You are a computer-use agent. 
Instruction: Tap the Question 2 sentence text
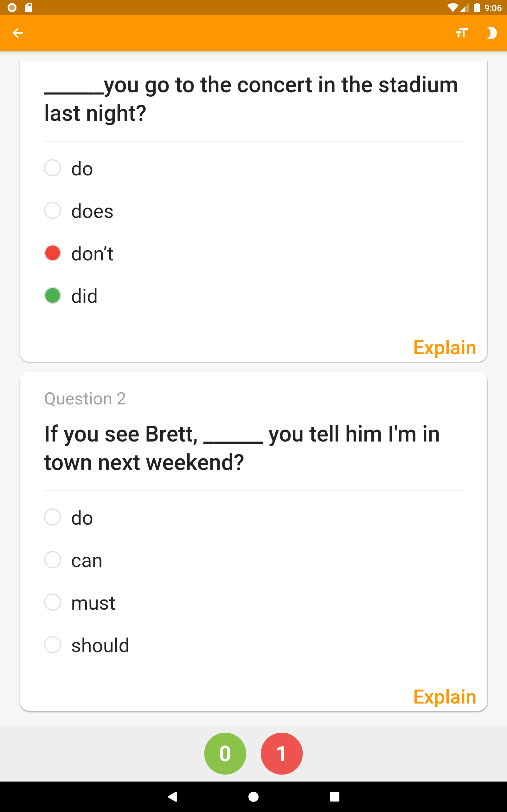pos(242,448)
